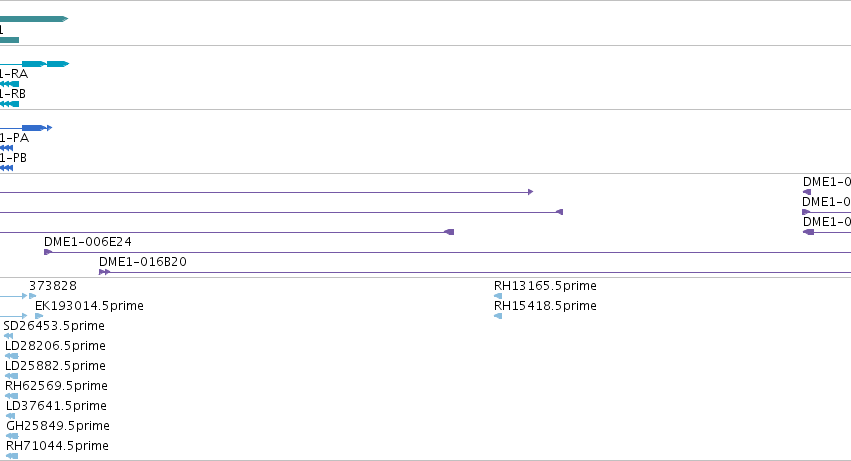Select the small arrow glyph under EK193014.5prime
This screenshot has height=461, width=851.
tap(39, 316)
